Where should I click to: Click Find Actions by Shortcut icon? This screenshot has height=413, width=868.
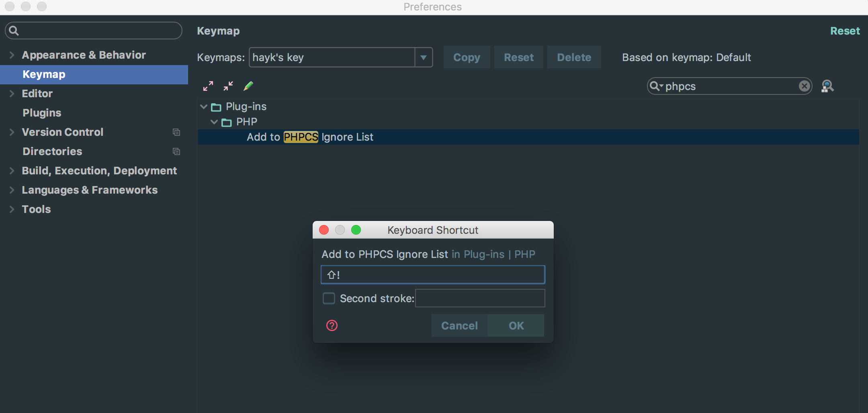click(827, 86)
